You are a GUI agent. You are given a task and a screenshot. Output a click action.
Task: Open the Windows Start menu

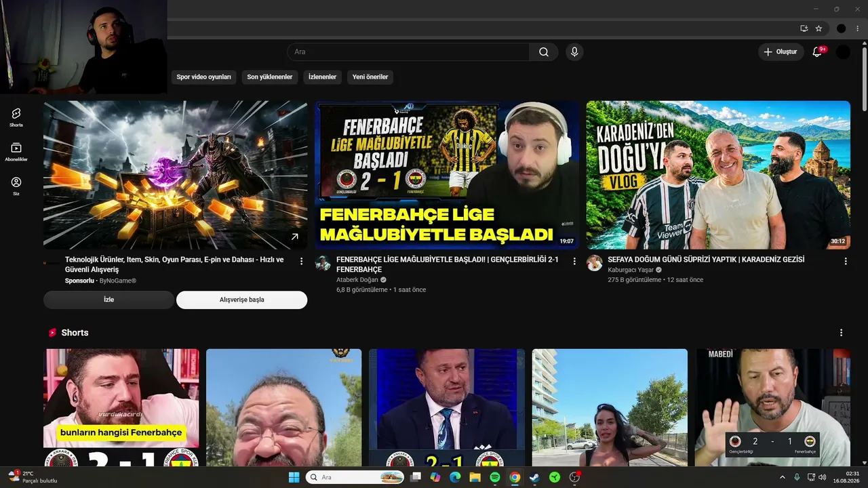click(294, 477)
